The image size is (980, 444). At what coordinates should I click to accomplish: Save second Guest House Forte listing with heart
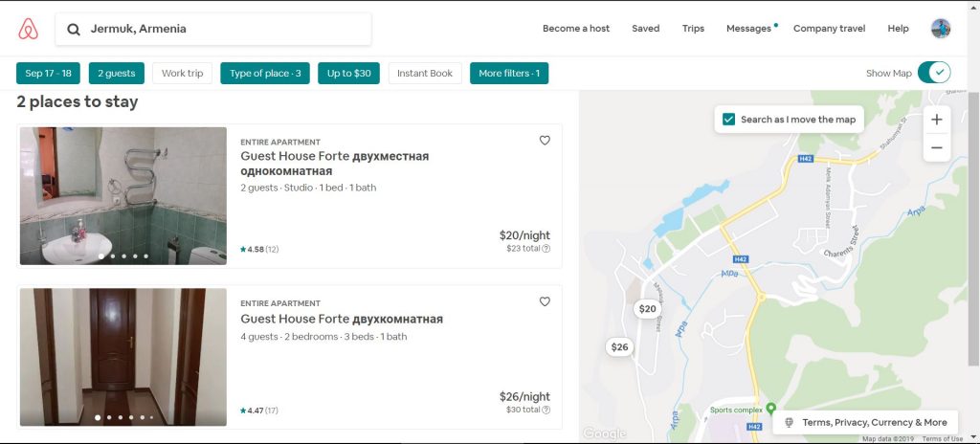[545, 301]
